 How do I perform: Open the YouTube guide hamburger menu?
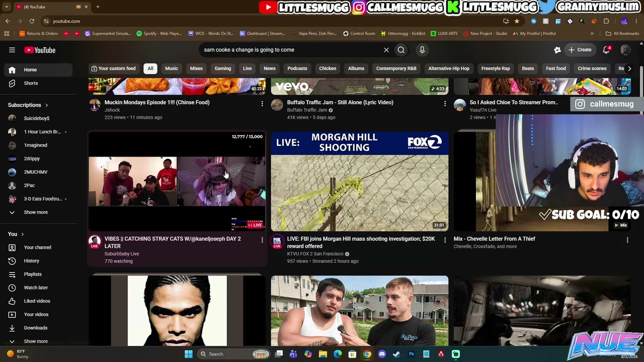tap(12, 50)
